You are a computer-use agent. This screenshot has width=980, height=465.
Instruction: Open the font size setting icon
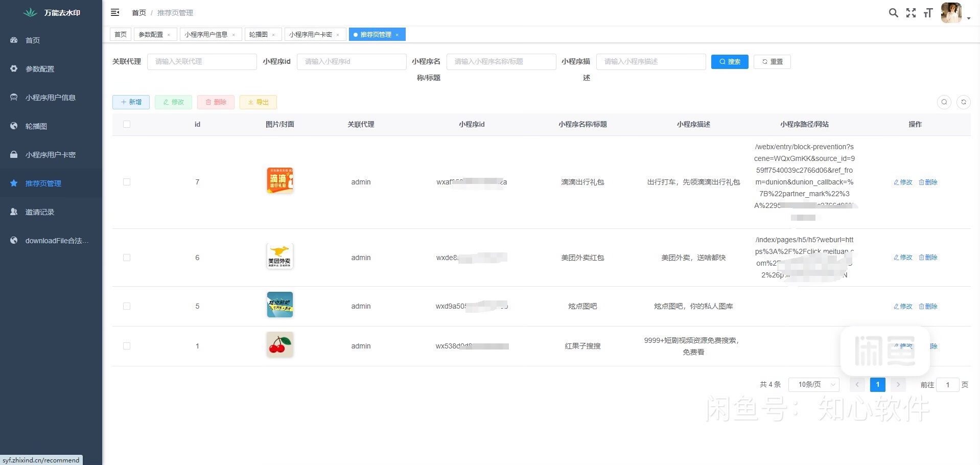click(x=928, y=13)
